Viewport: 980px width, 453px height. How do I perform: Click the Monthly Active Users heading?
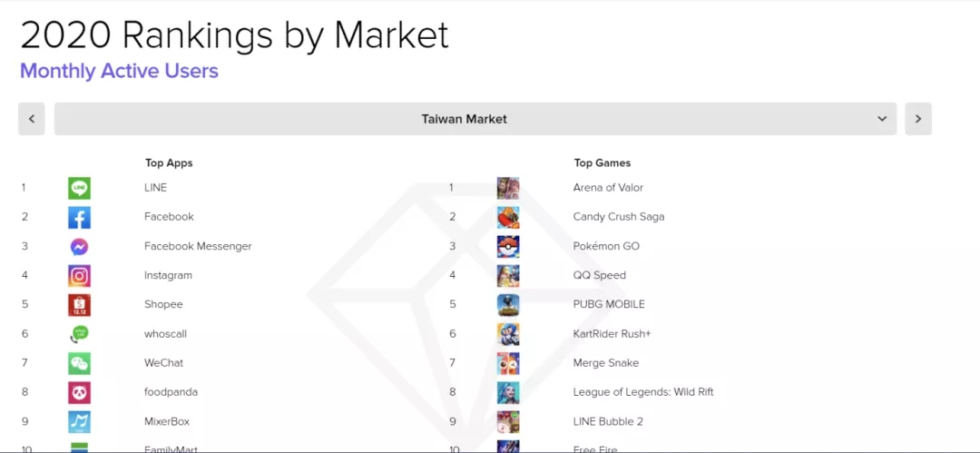[x=119, y=71]
